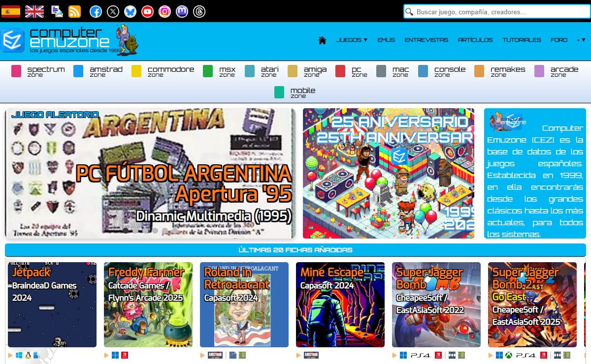
Task: Visit the Bluesky butterfly icon
Action: (131, 11)
